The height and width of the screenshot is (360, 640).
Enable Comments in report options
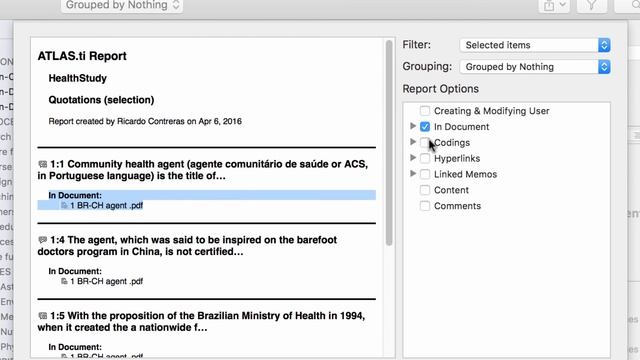(425, 206)
